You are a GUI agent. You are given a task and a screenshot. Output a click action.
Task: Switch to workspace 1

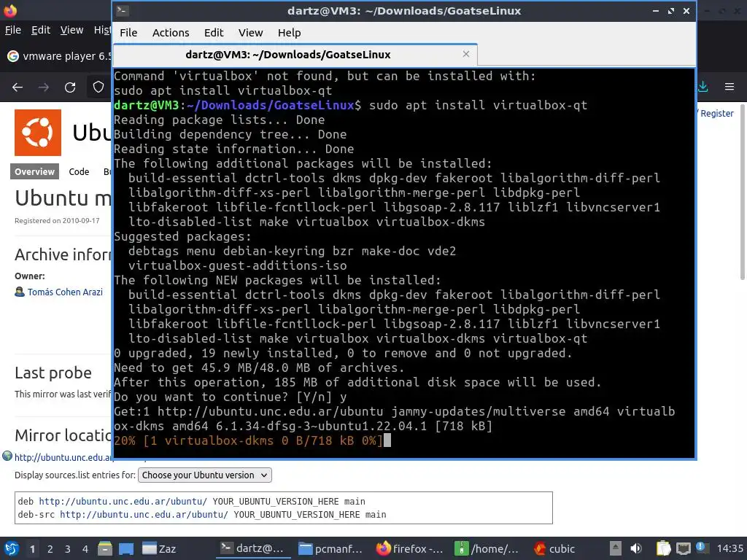[32, 549]
